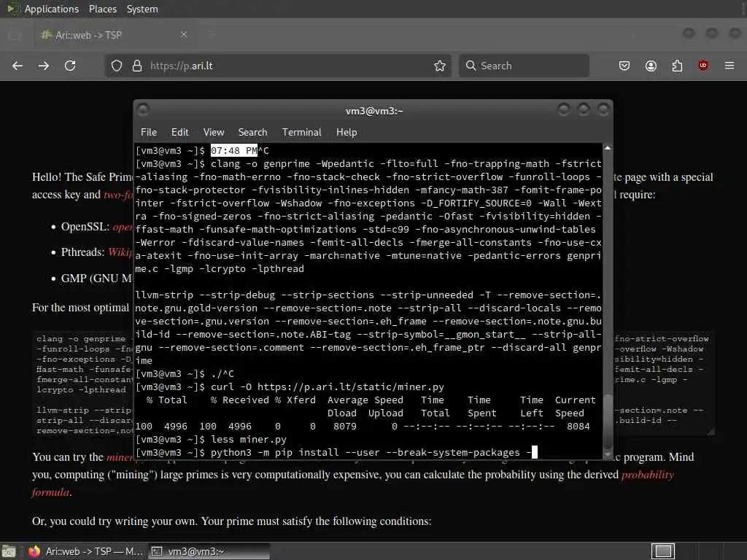
Task: Focus the browser Search box
Action: pyautogui.click(x=524, y=66)
